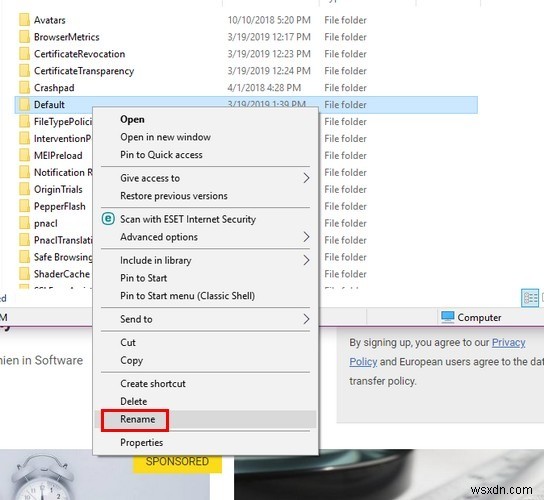
Task: Click the OriginTrials folder icon
Action: tap(24, 189)
